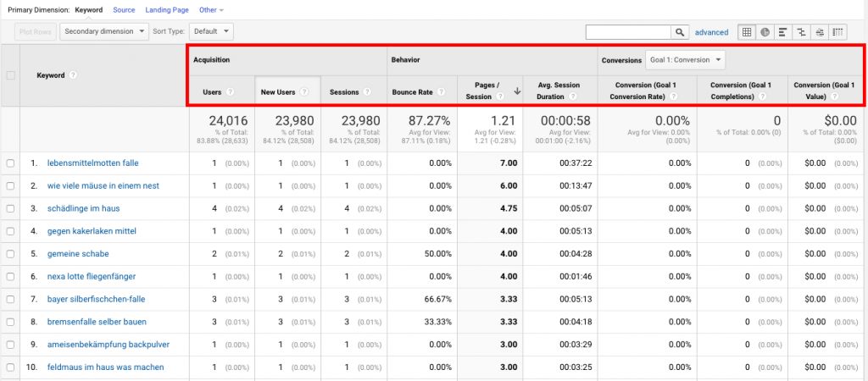This screenshot has height=381, width=868.
Task: Click the 24,016 total users value
Action: [228, 120]
